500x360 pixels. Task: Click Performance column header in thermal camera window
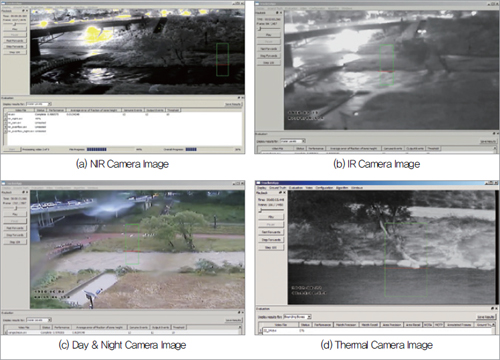(x=322, y=325)
